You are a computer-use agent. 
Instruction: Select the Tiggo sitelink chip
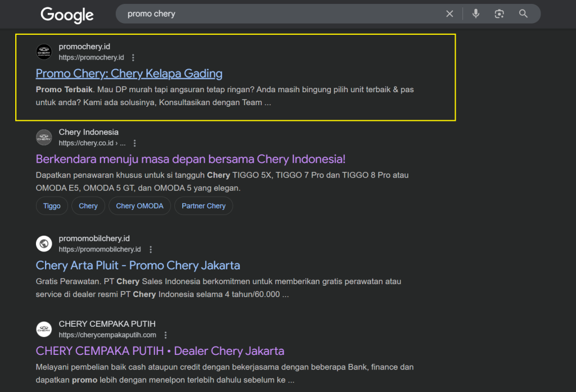pos(52,206)
